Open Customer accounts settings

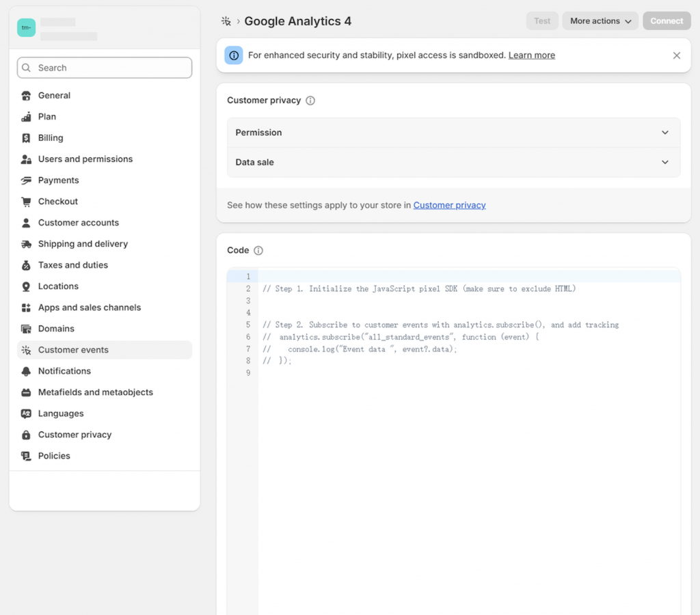click(x=105, y=223)
